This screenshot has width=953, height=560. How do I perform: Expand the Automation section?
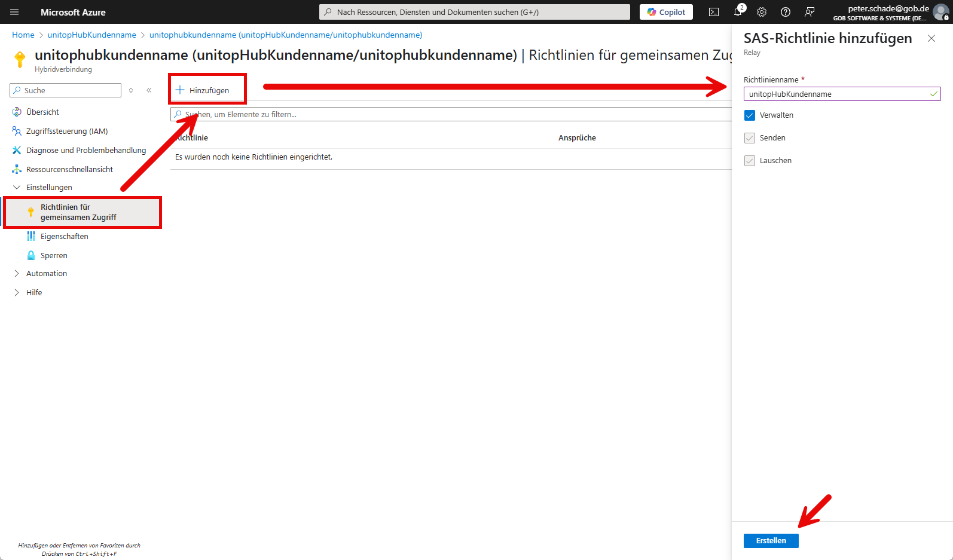tap(17, 273)
